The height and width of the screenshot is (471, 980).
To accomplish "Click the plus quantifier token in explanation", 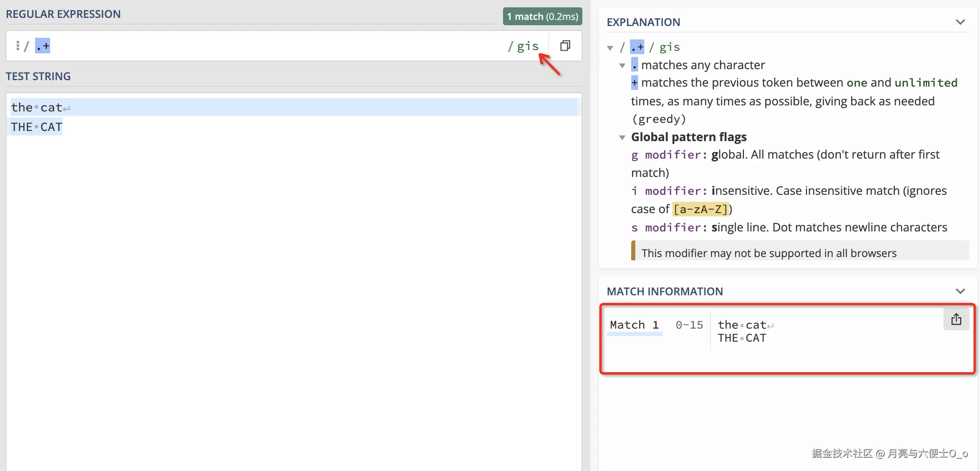I will point(634,83).
